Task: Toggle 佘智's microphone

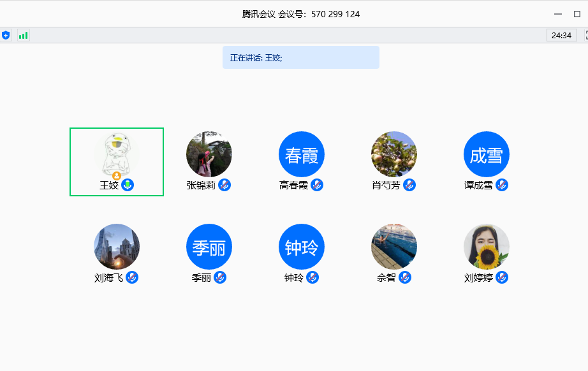Action: click(x=407, y=277)
